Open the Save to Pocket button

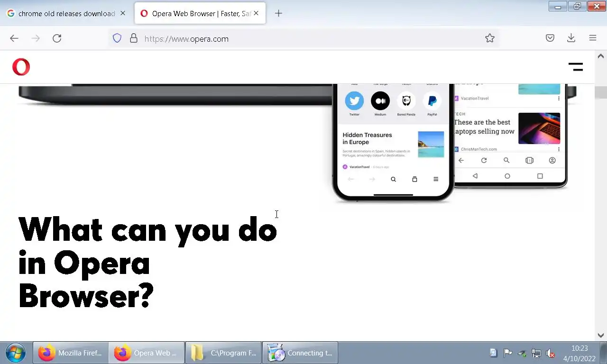[550, 38]
